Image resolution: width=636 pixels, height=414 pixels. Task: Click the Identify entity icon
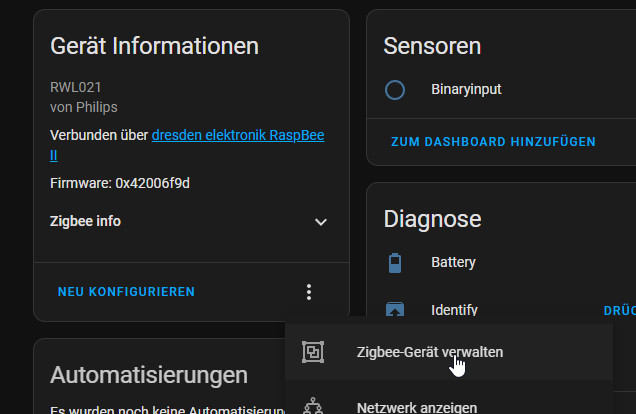395,309
